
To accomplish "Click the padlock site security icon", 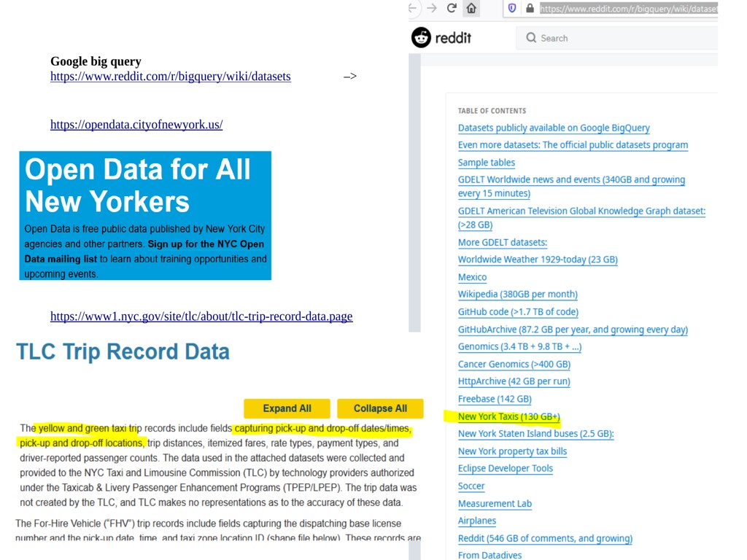I will point(530,9).
